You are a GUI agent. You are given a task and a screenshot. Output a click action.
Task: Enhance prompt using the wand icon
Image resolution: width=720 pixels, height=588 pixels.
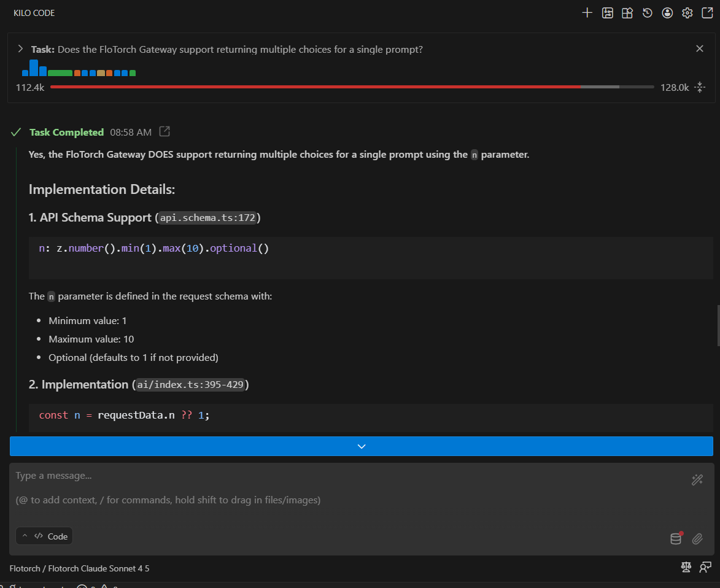click(x=697, y=480)
